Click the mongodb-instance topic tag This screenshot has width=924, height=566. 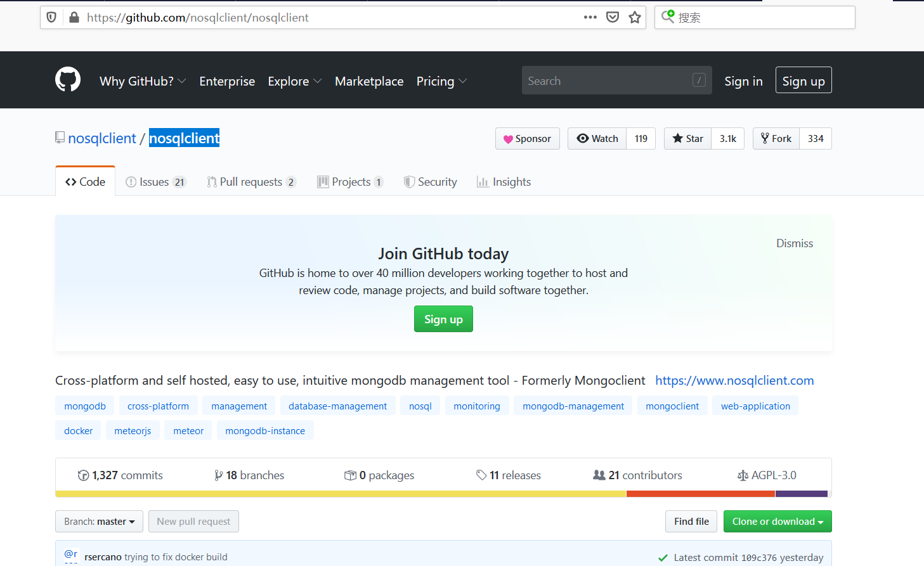pos(265,431)
